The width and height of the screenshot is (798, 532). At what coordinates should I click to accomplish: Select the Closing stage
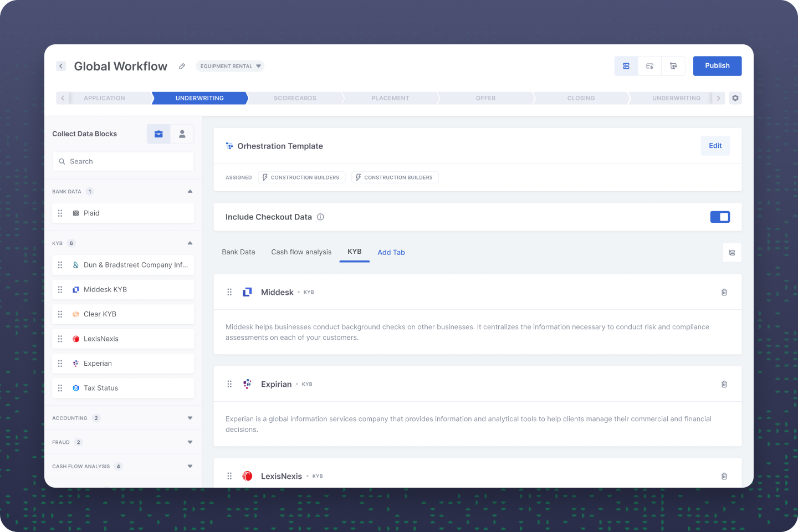click(581, 98)
